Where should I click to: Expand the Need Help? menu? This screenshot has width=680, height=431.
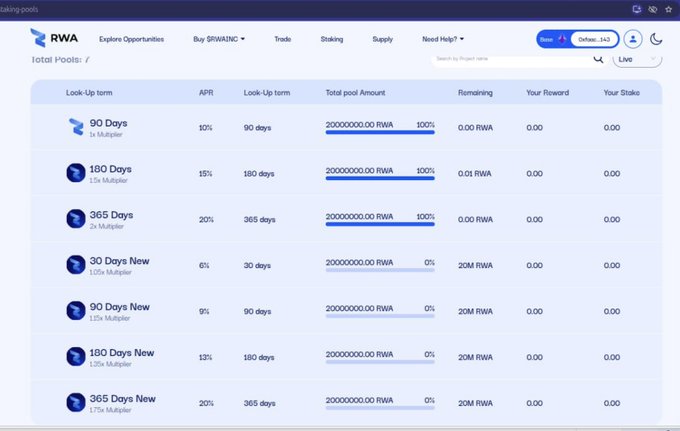[443, 39]
